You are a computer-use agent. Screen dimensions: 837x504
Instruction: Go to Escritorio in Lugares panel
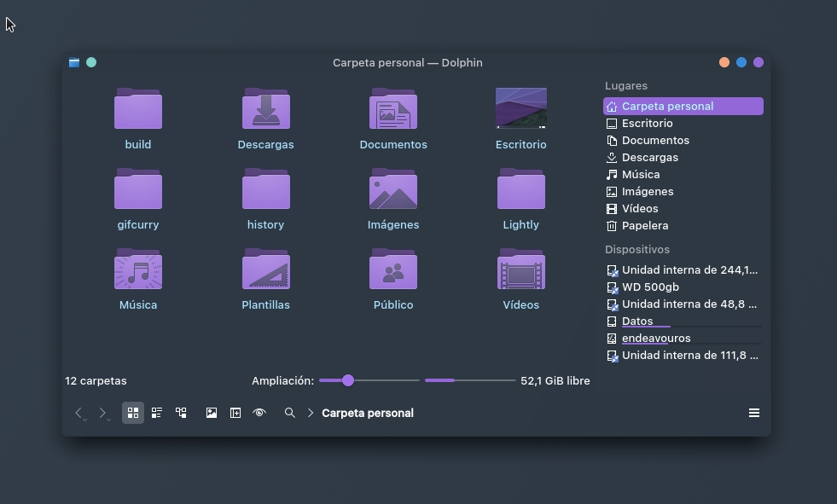click(683, 123)
